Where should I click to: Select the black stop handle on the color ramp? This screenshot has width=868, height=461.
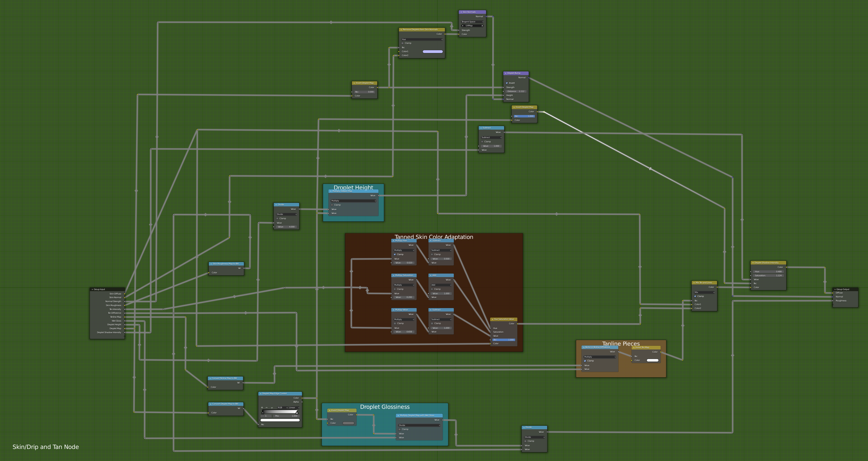pyautogui.click(x=263, y=413)
